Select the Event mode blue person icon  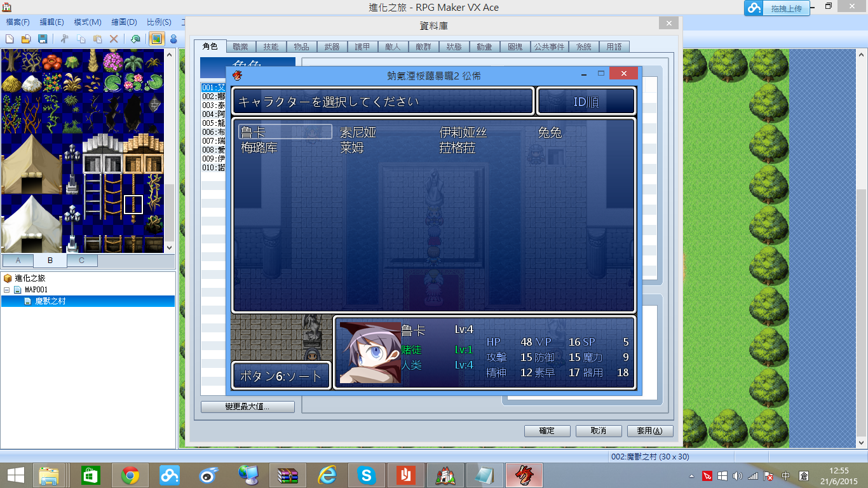(173, 39)
